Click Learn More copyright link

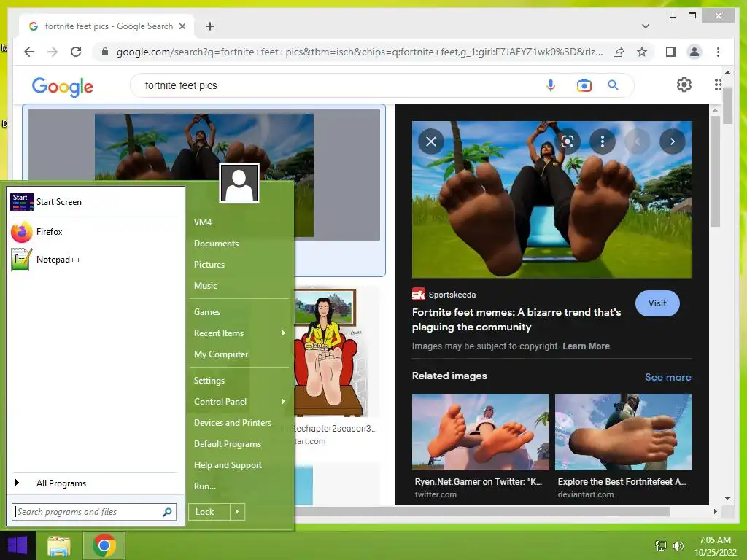586,346
